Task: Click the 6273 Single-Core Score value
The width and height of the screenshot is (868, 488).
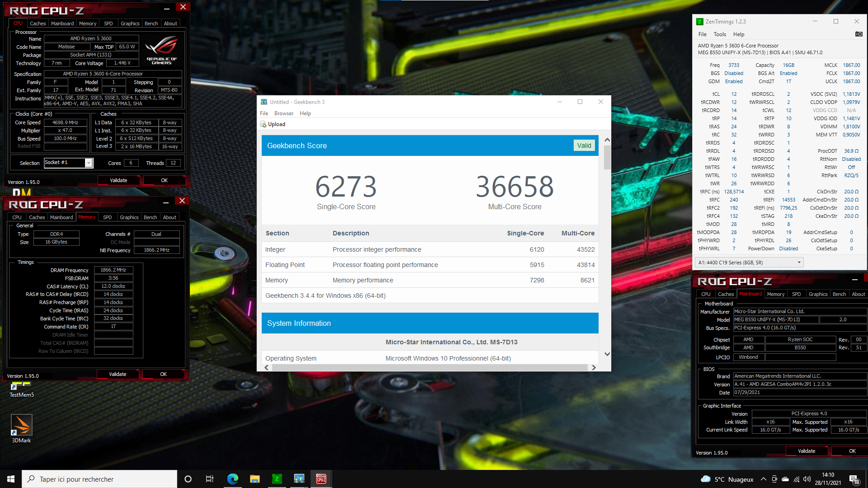Action: (x=346, y=187)
